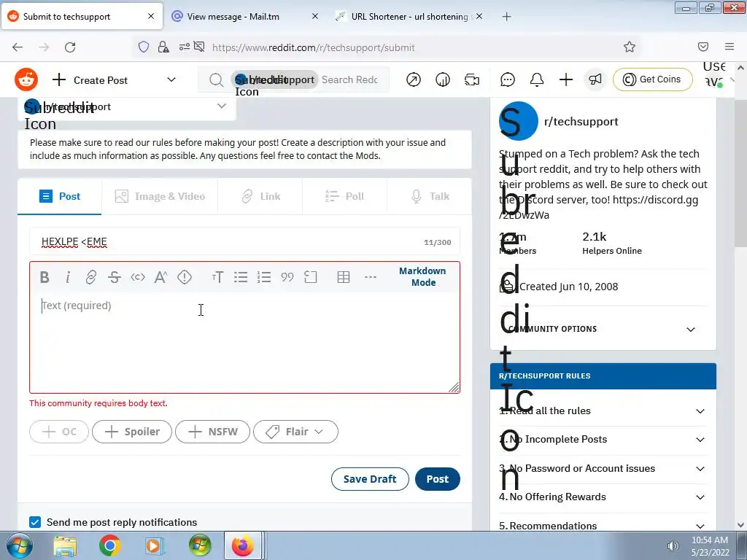
Task: Open the Create Post navigation dropdown
Action: [x=115, y=80]
